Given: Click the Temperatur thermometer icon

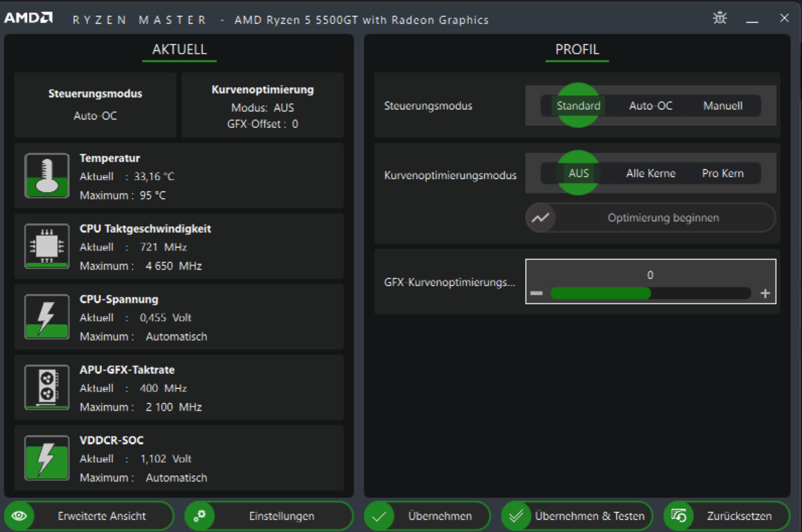Looking at the screenshot, I should [47, 176].
